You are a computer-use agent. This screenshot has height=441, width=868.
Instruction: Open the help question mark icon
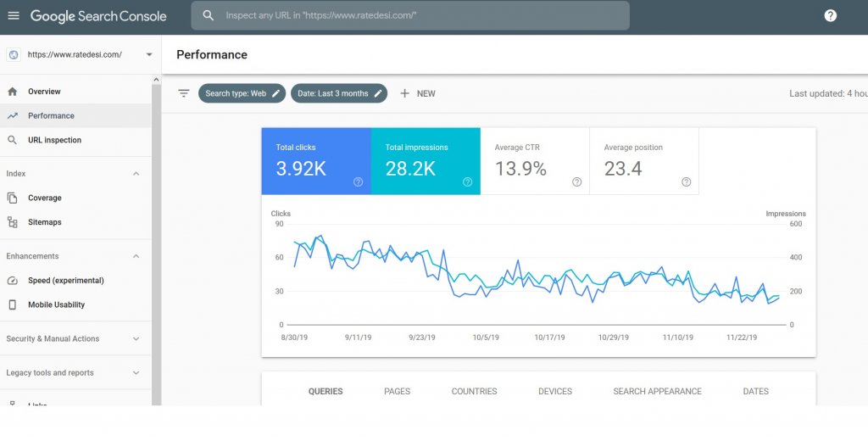point(831,15)
